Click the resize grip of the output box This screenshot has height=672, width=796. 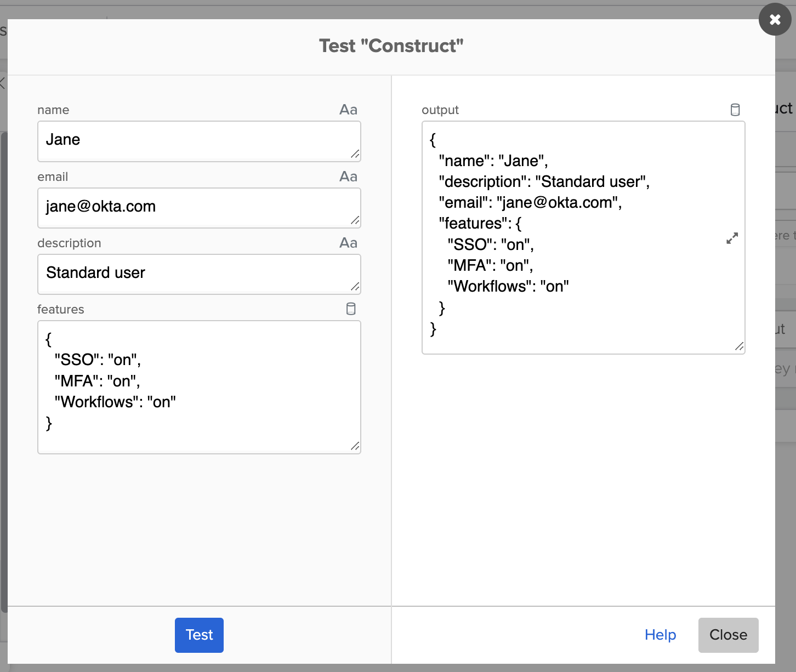[739, 346]
